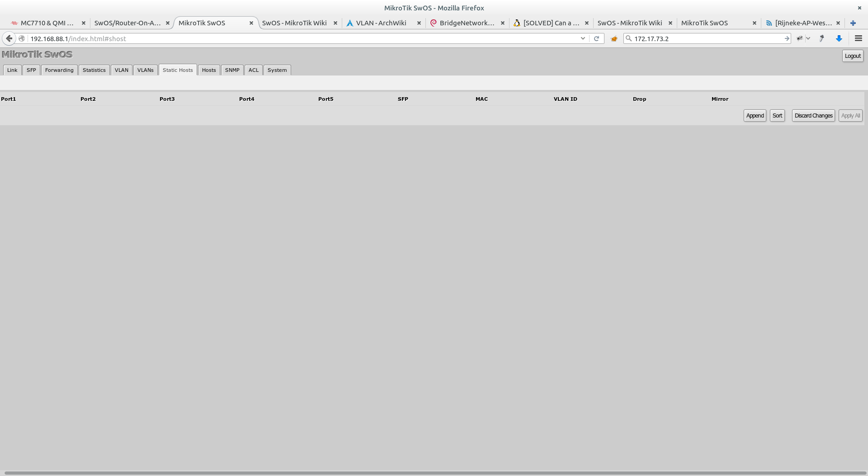Screen dimensions: 868x476
Task: Click the orange extension icon beside URL bar
Action: click(614, 38)
